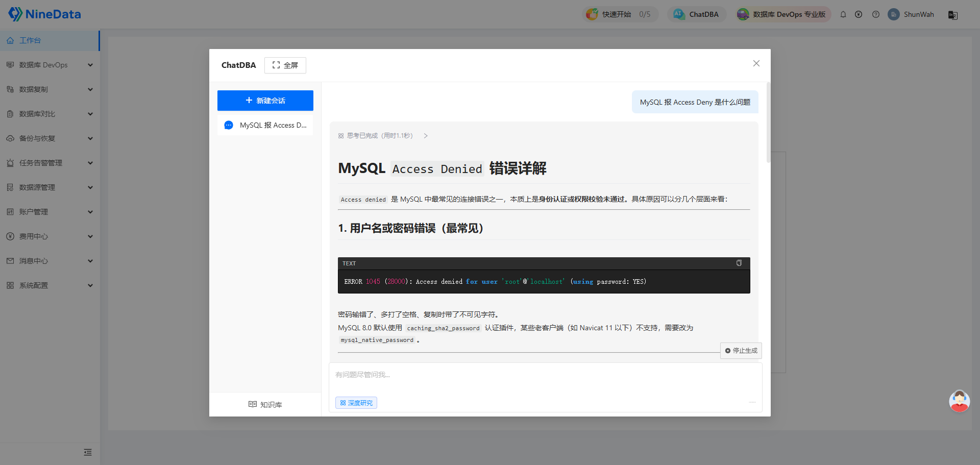Expand the 系统配置 menu chevron
The height and width of the screenshot is (465, 980).
coord(90,285)
